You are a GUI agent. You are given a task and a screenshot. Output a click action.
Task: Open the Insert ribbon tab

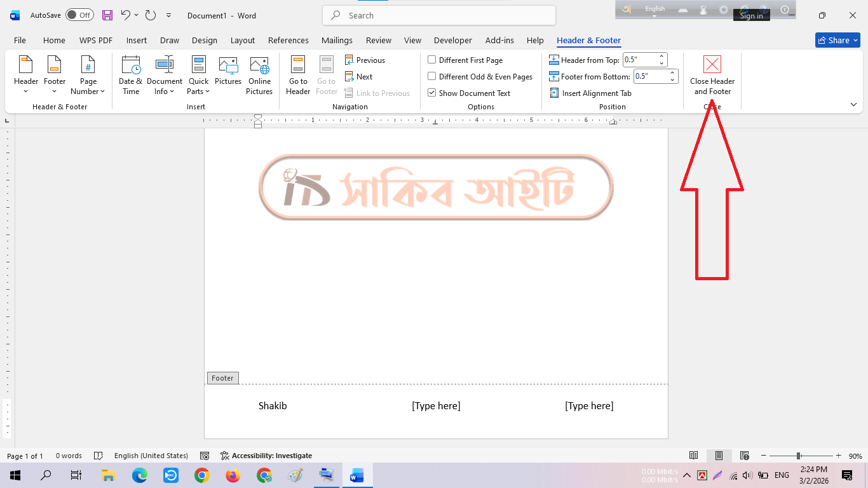(137, 40)
